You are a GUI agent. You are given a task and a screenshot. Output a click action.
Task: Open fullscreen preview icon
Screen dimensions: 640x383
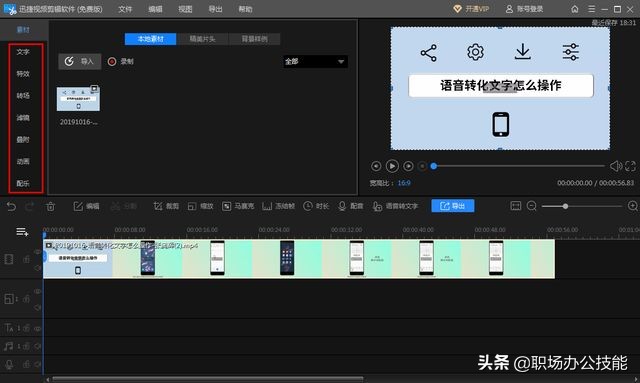point(630,166)
